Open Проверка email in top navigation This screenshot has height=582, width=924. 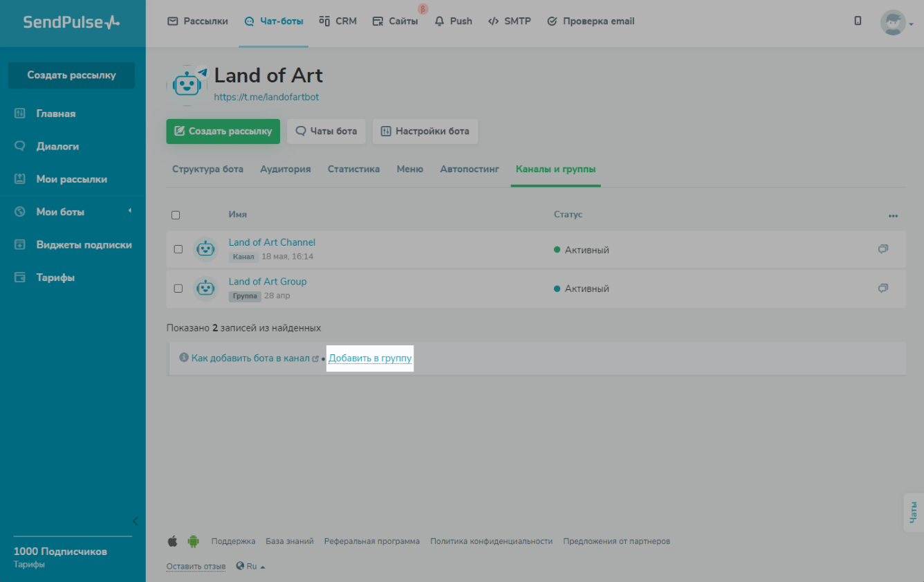[591, 21]
